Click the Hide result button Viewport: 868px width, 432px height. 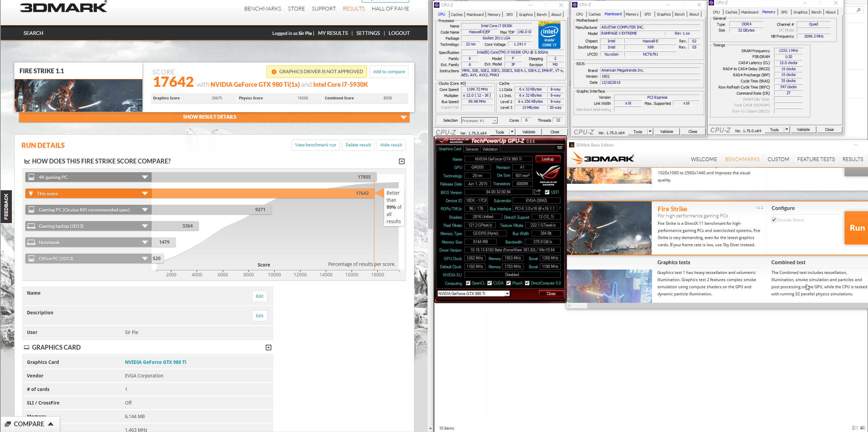click(391, 145)
